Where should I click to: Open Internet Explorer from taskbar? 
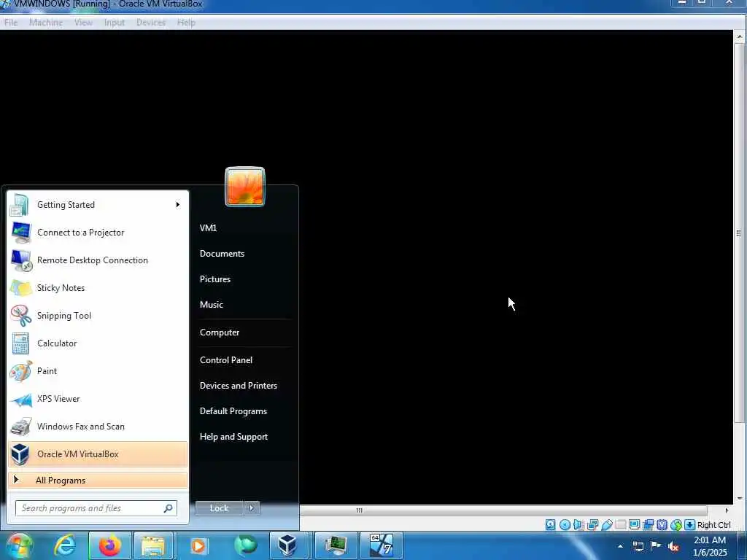click(64, 545)
